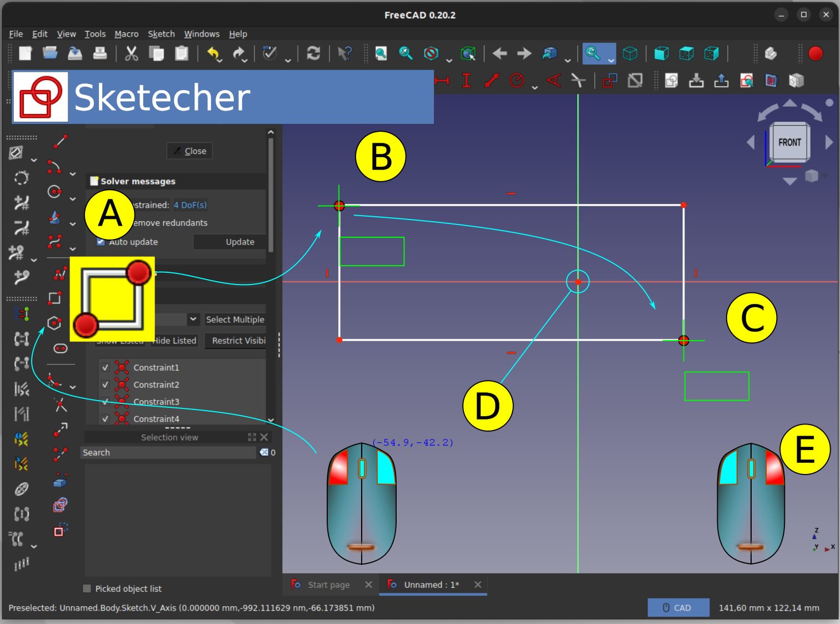Select the Create regular polygon tool

pyautogui.click(x=54, y=323)
